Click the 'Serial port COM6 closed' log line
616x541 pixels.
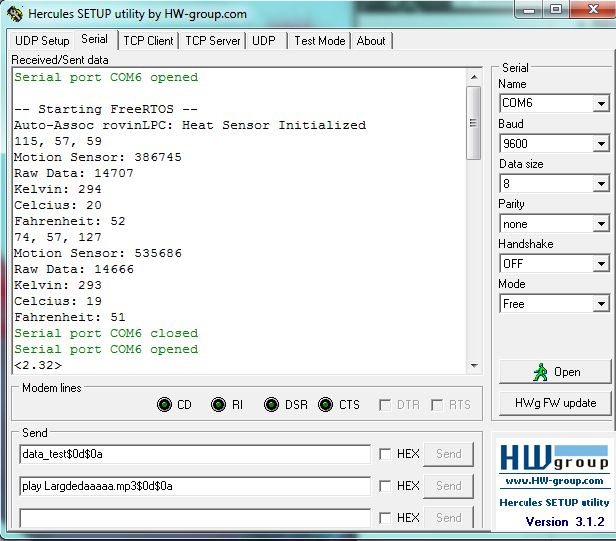(x=106, y=333)
